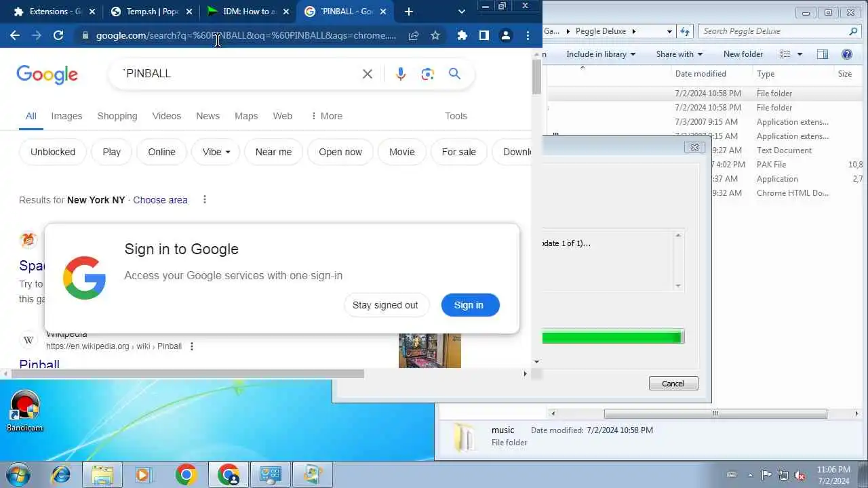This screenshot has height=488, width=868.
Task: Open Include in library dropdown
Action: (x=601, y=54)
